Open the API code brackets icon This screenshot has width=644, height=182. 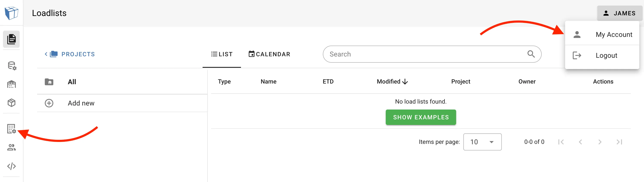pos(12,166)
